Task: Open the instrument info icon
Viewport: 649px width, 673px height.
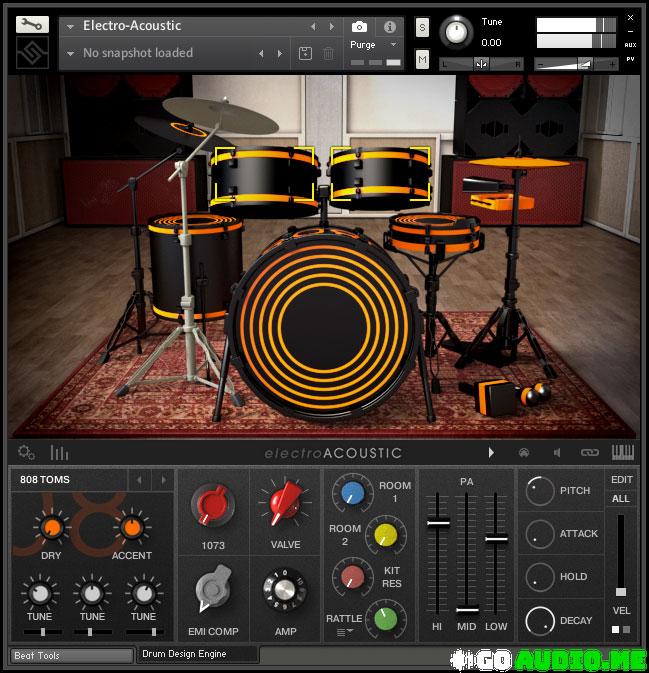Action: pyautogui.click(x=389, y=26)
